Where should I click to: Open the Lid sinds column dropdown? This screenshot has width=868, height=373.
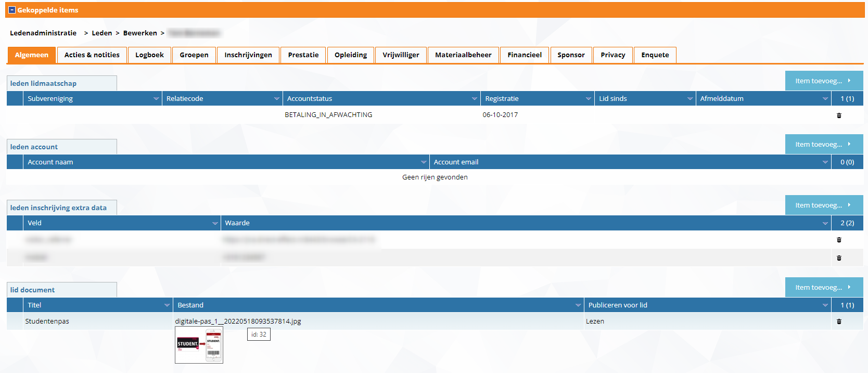pos(690,99)
